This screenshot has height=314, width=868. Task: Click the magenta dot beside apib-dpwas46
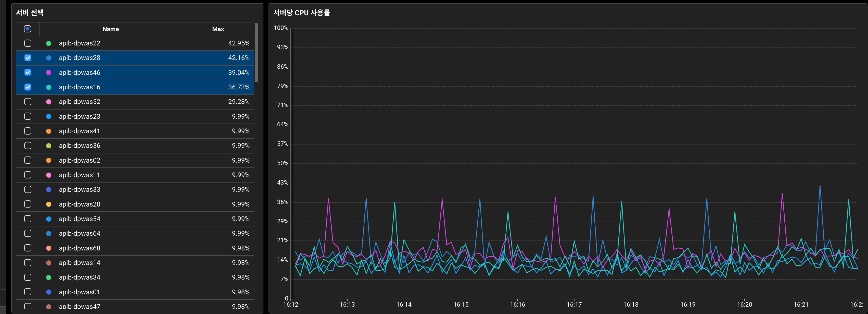click(x=48, y=73)
